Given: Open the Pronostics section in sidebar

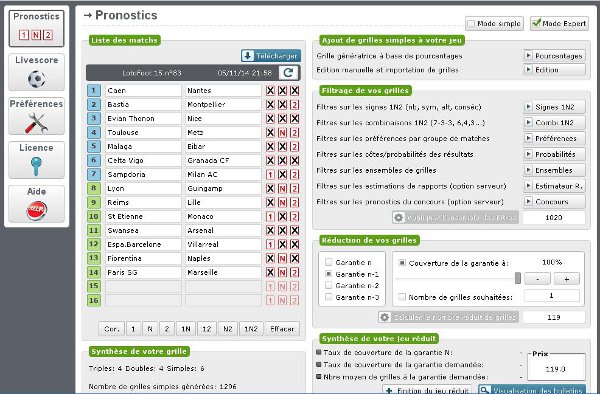Looking at the screenshot, I should coord(36,28).
